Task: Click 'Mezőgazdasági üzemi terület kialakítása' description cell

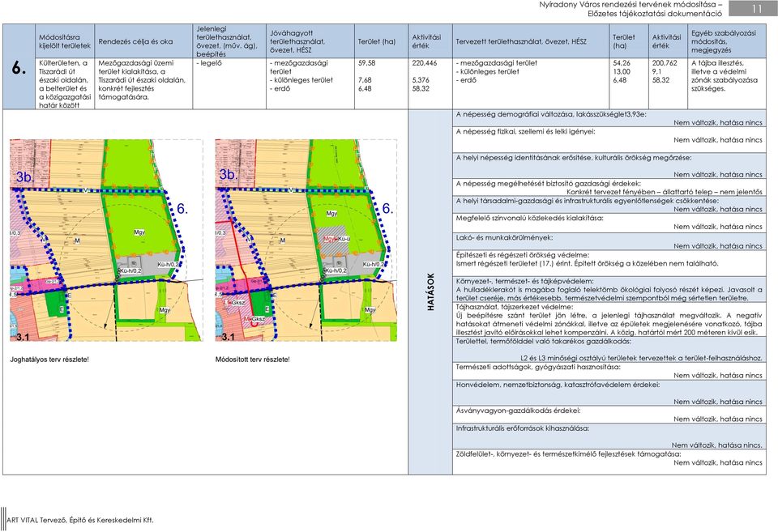Action: 145,83
